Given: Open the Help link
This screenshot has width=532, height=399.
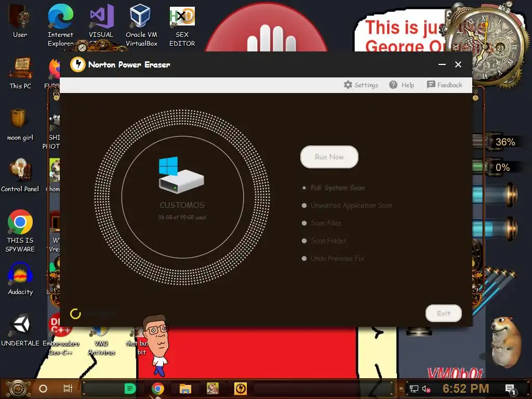Looking at the screenshot, I should coord(402,85).
